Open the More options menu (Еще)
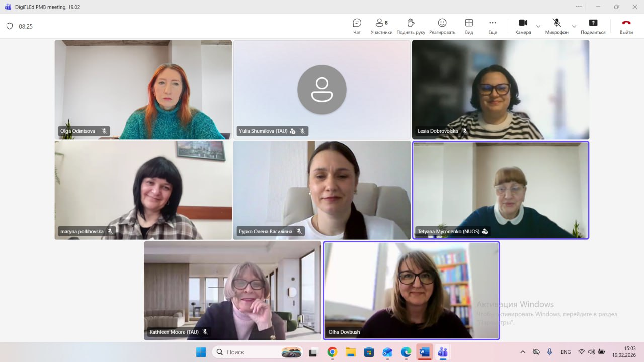 pos(493,26)
